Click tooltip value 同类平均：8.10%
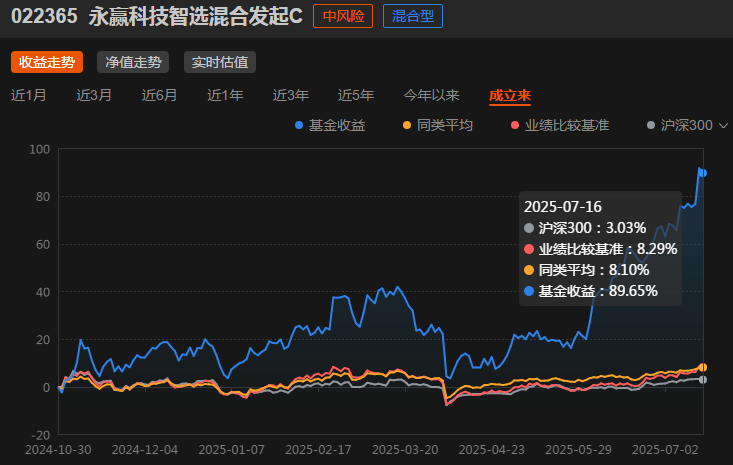 point(587,270)
